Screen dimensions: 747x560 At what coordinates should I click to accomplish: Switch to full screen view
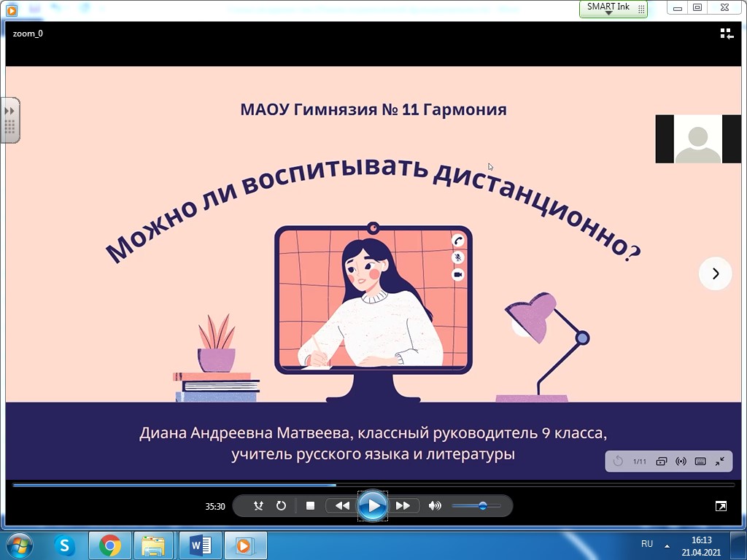(x=721, y=506)
